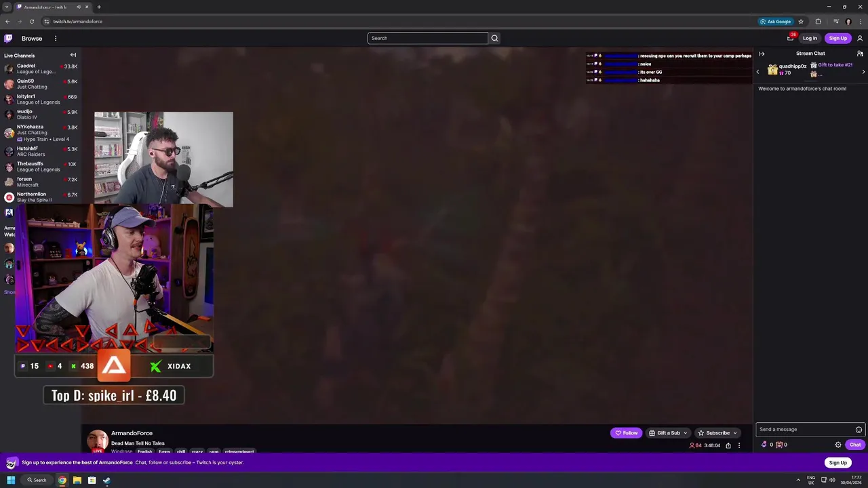Open HutchMF ARC Raiders channel
This screenshot has height=488, width=868.
click(41, 151)
